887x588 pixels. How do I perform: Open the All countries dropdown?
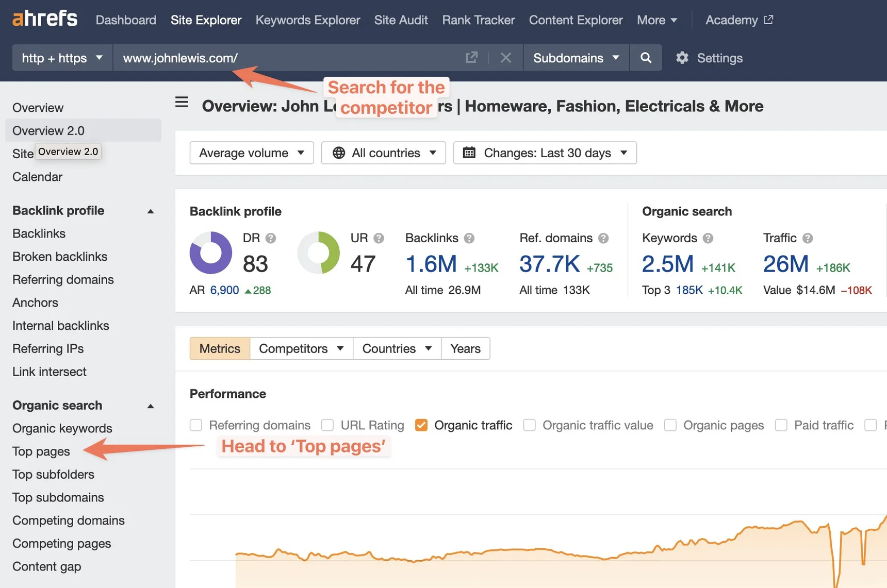[x=384, y=153]
